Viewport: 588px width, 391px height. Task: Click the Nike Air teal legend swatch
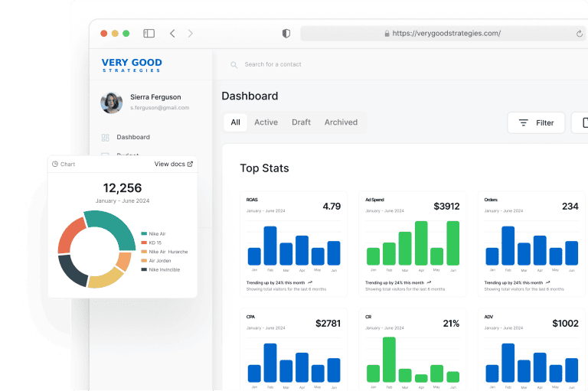click(144, 233)
